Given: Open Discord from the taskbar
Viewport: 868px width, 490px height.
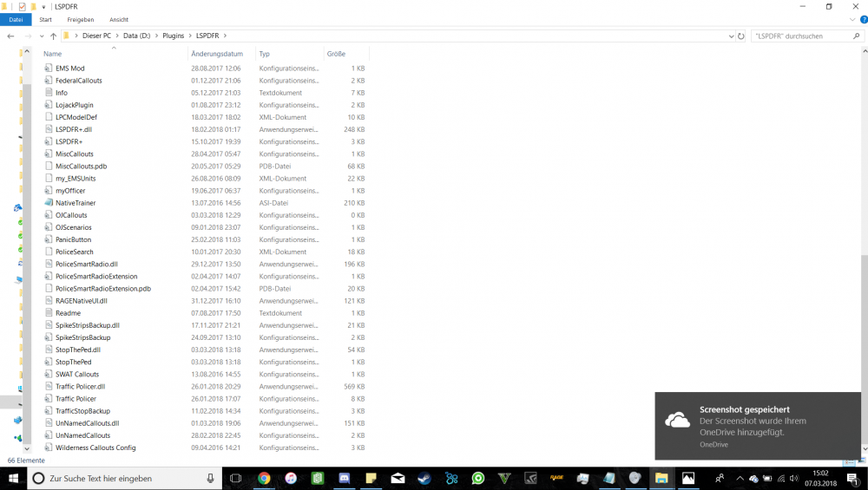Looking at the screenshot, I should [x=345, y=479].
